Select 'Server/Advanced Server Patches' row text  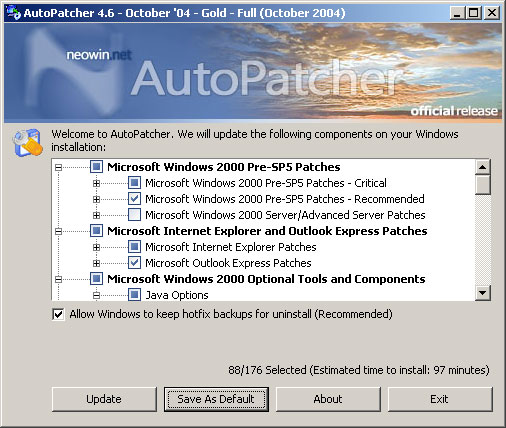tap(285, 215)
